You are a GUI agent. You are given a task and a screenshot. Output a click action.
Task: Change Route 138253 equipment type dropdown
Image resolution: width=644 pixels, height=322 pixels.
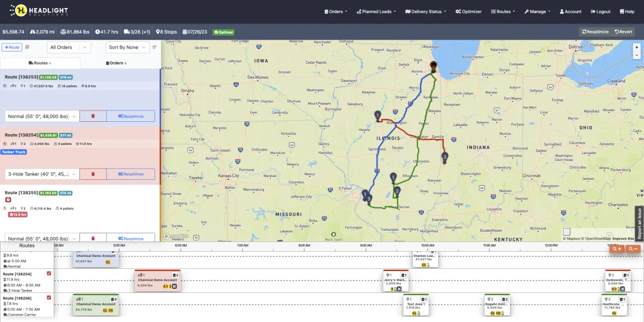(42, 116)
